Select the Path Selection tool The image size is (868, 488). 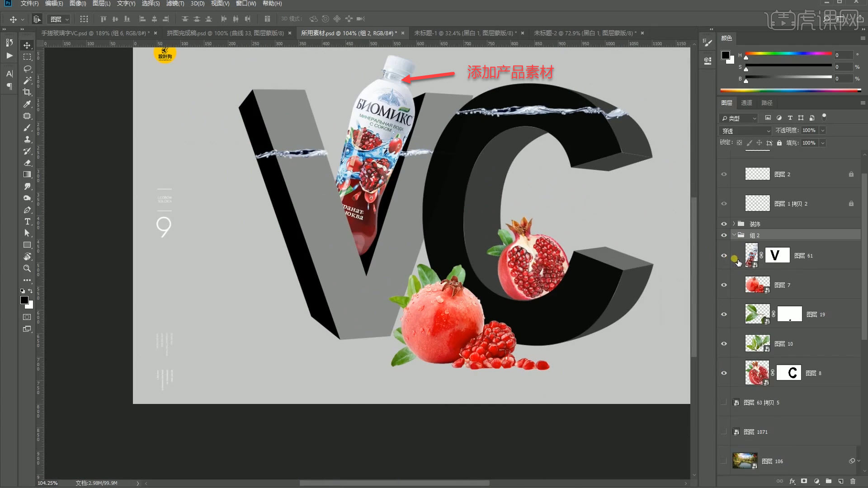point(27,233)
